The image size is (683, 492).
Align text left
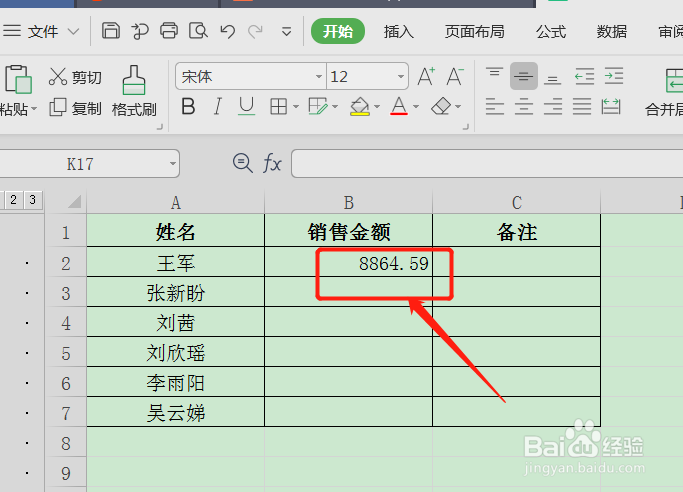click(494, 106)
